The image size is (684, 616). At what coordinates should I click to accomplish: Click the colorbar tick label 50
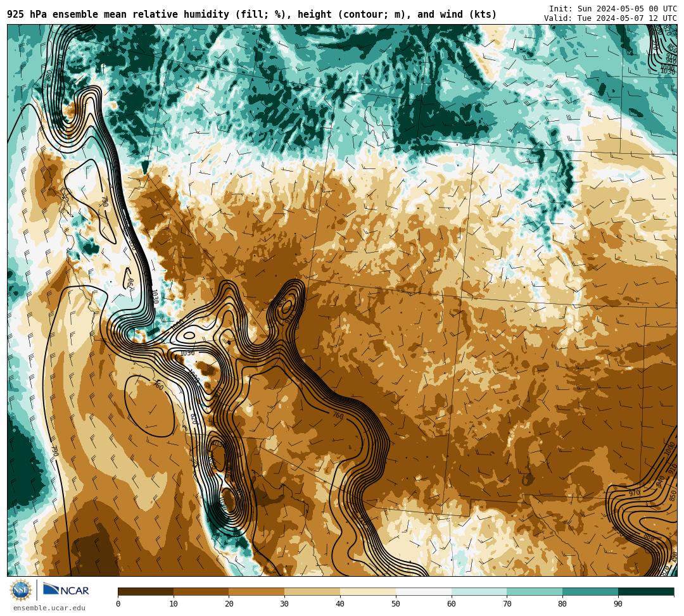pyautogui.click(x=396, y=604)
